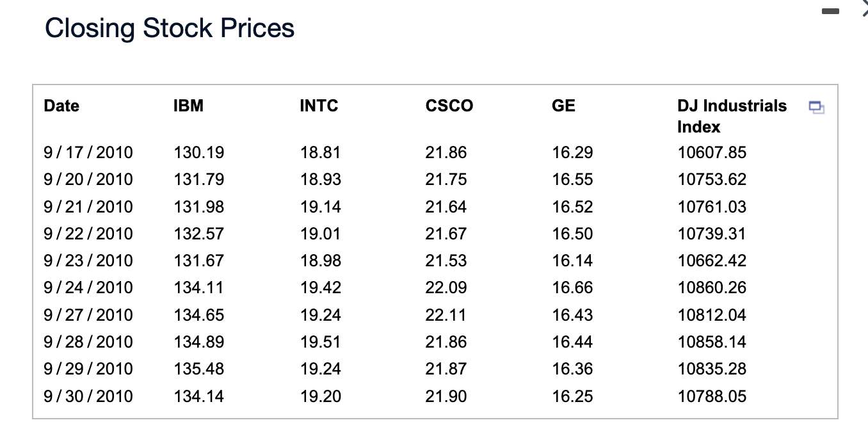868x443 pixels.
Task: Click DJ index value 10607.85
Action: coord(712,152)
